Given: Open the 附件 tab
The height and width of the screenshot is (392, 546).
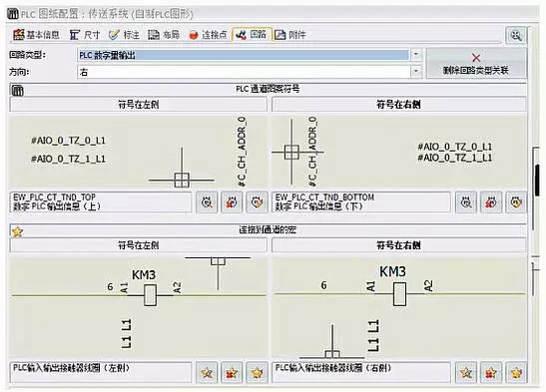Looking at the screenshot, I should [x=290, y=35].
